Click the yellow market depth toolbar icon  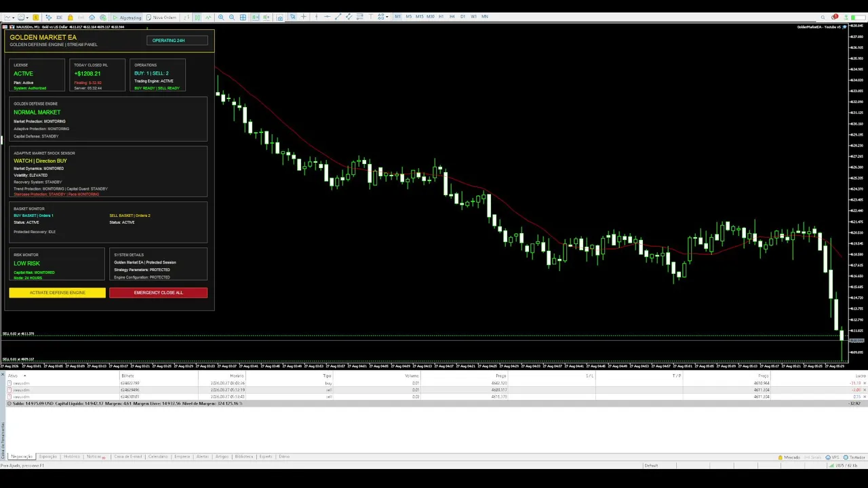tap(35, 17)
